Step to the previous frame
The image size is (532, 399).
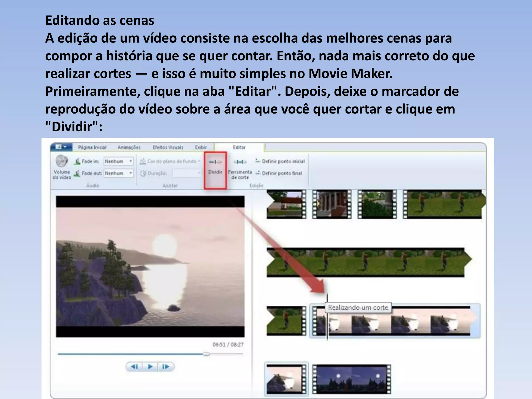click(x=134, y=367)
